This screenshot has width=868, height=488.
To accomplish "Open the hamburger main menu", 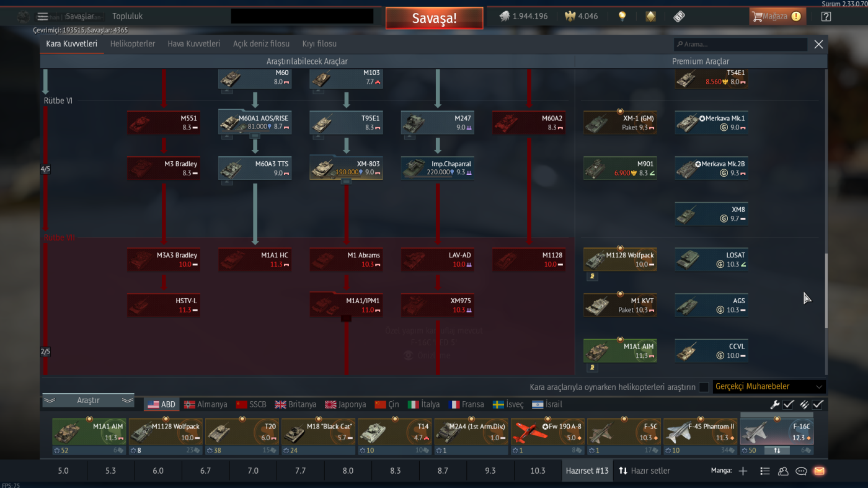I will (42, 16).
